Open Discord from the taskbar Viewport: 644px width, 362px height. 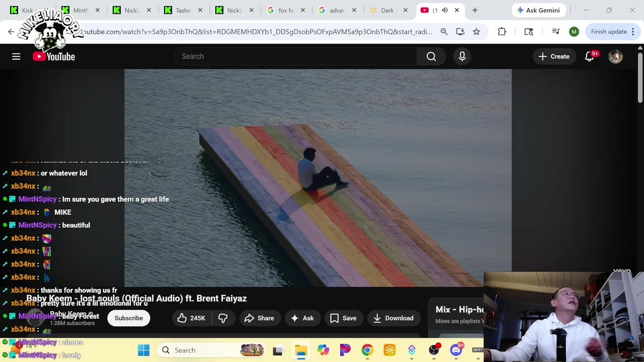coord(456,350)
